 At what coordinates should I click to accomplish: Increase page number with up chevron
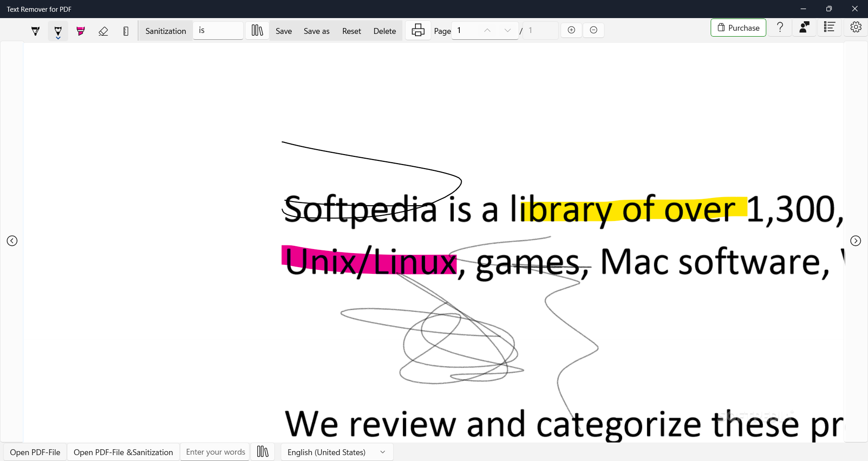point(487,30)
